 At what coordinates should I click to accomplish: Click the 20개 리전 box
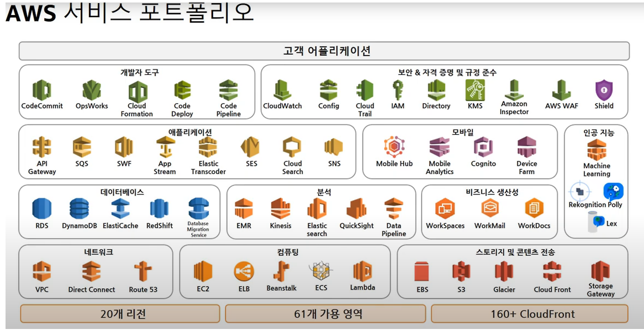coord(120,314)
